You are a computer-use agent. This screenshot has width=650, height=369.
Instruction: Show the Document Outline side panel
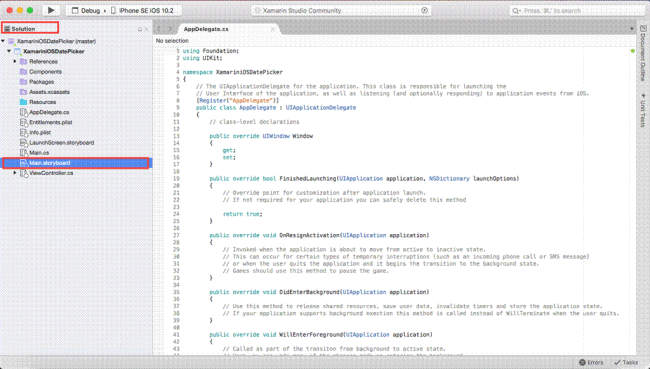(643, 53)
